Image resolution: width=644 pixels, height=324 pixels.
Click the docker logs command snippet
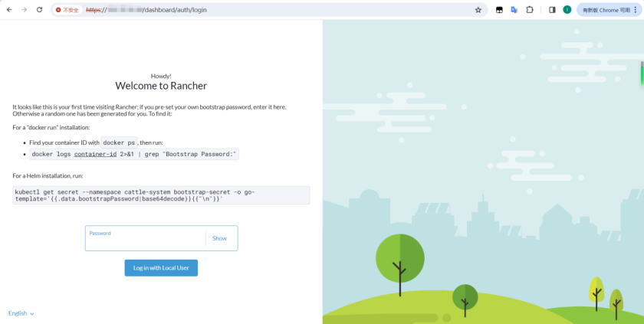[134, 154]
